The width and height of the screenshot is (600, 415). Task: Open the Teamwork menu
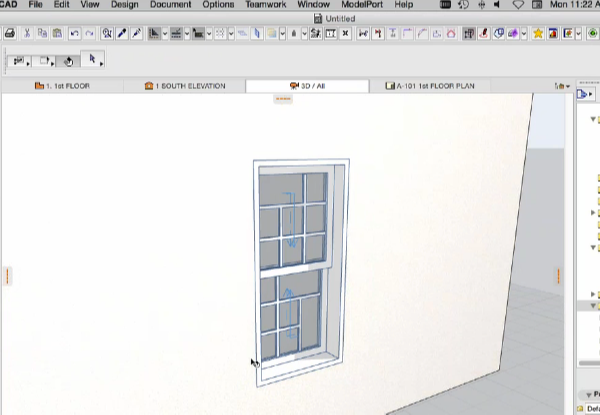pyautogui.click(x=266, y=5)
